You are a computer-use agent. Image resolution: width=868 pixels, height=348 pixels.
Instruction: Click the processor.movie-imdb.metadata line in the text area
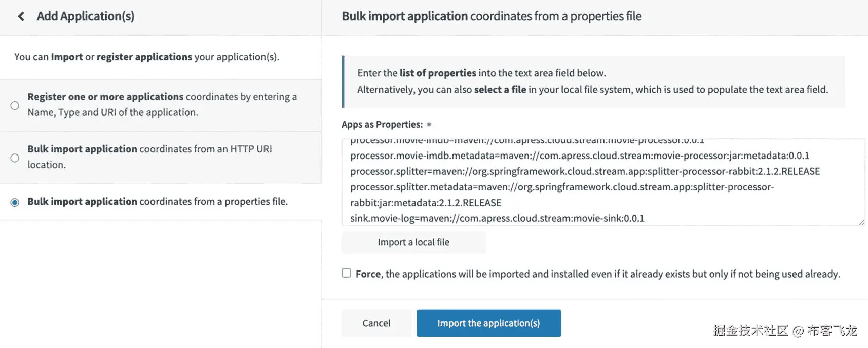point(580,156)
